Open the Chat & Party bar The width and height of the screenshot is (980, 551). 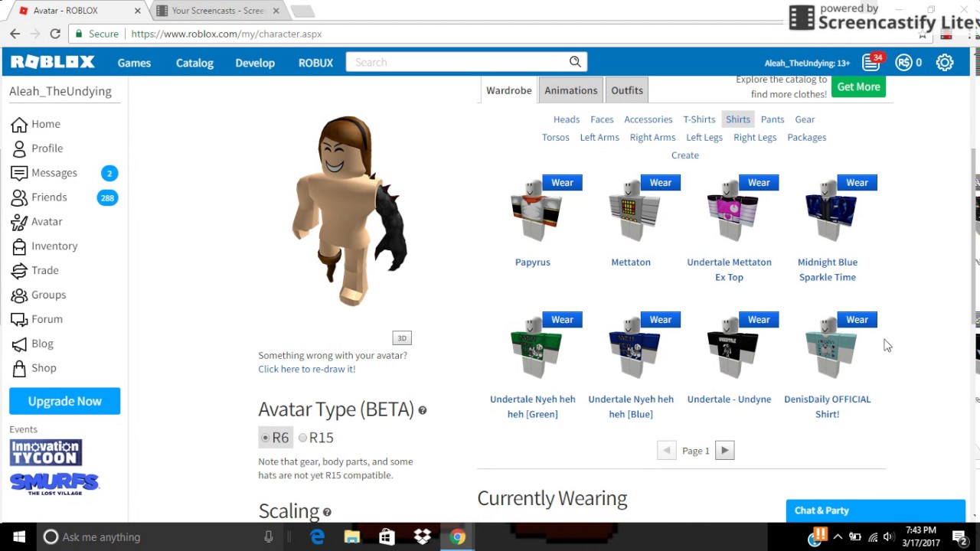[876, 511]
